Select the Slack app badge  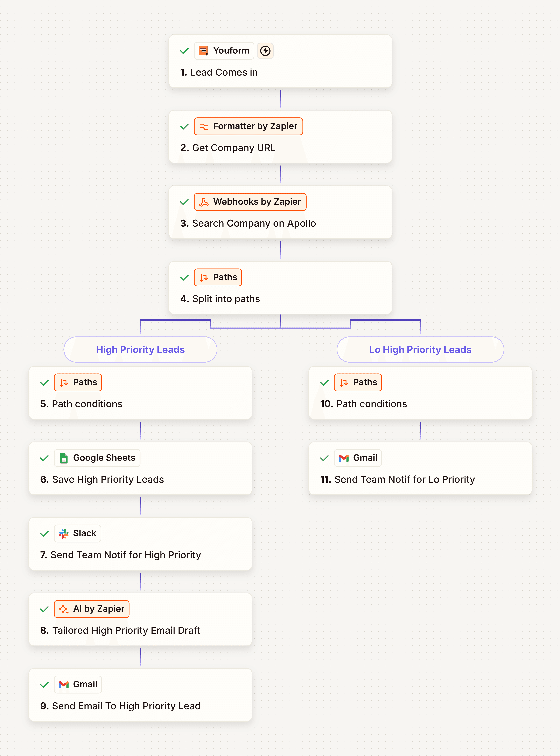(x=78, y=533)
